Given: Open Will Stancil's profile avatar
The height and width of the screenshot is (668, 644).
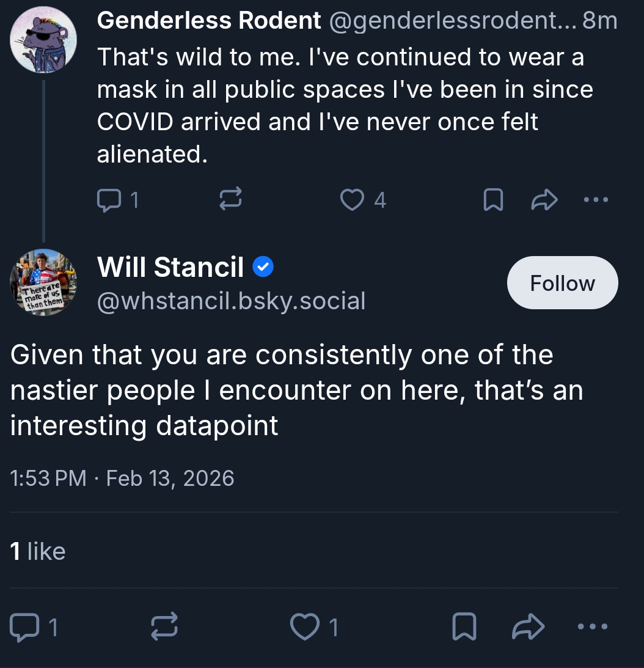Looking at the screenshot, I should [x=43, y=283].
